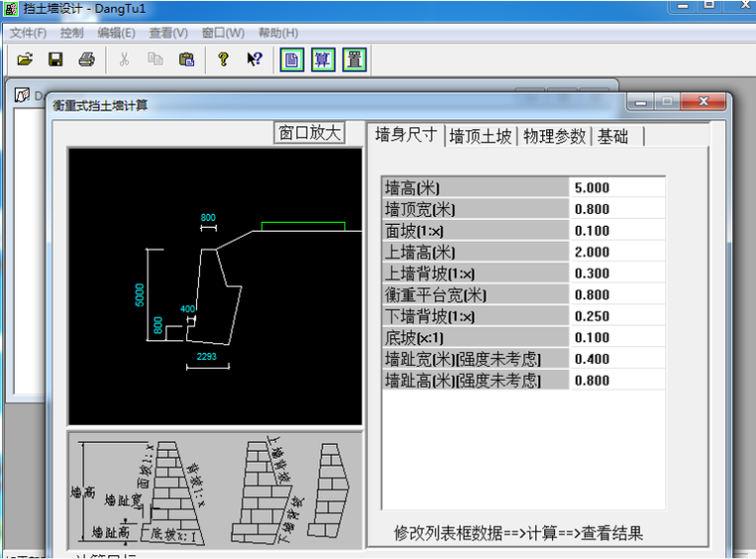Click the 置 settings toolbar button

tap(354, 60)
